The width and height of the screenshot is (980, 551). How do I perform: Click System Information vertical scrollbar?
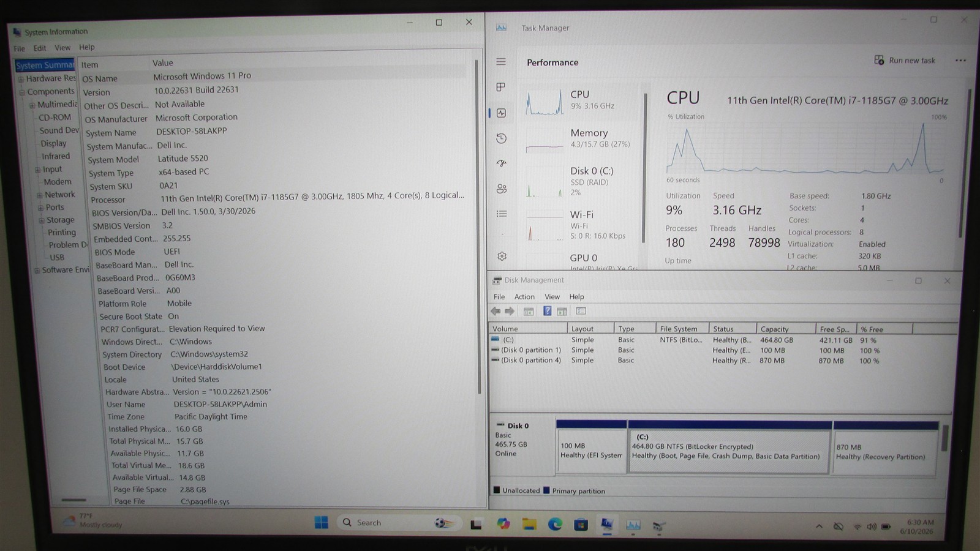478,227
